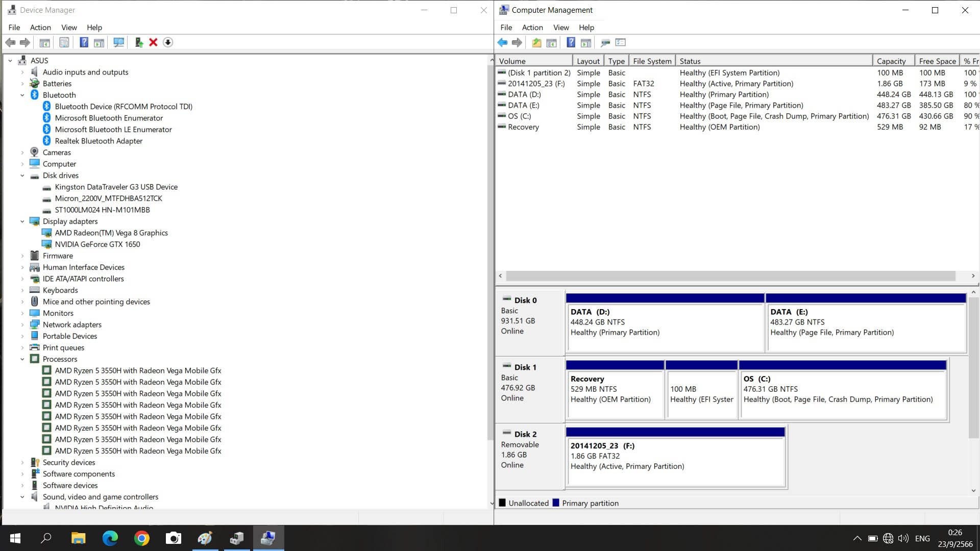
Task: Click the ENG language indicator
Action: coord(922,538)
